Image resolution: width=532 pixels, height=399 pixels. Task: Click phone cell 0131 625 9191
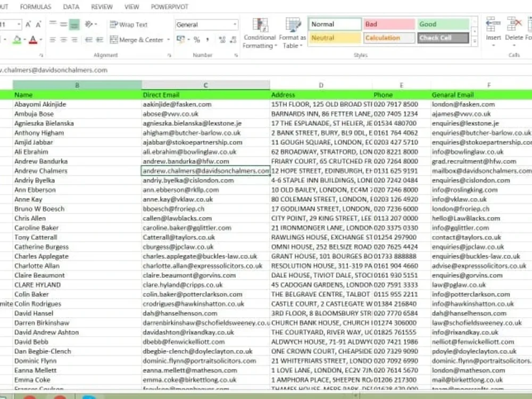click(401, 171)
